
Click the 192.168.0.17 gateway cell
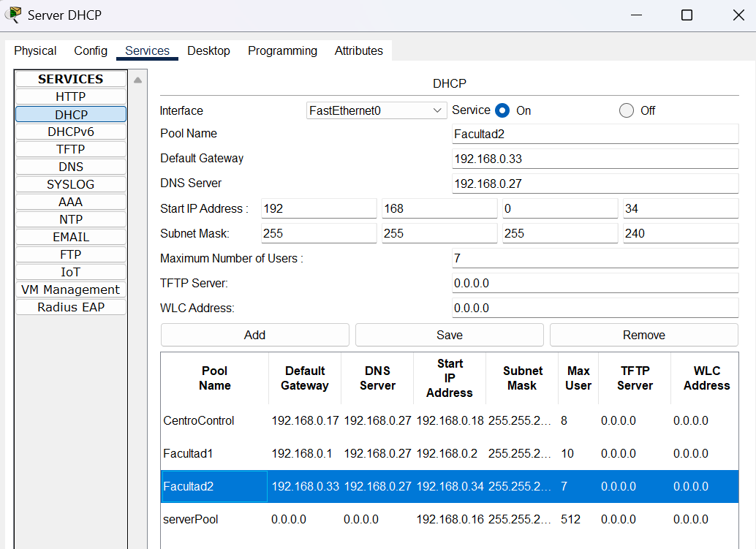[x=305, y=420]
